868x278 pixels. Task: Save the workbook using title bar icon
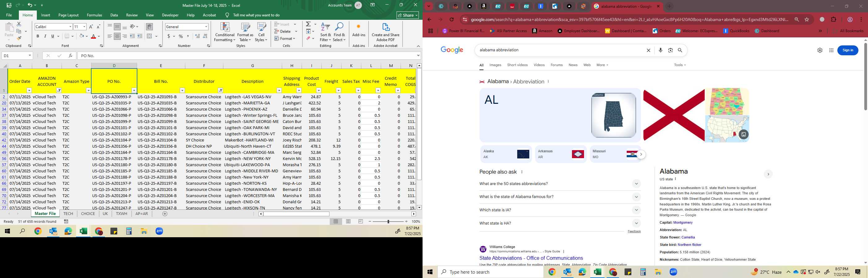click(9, 5)
